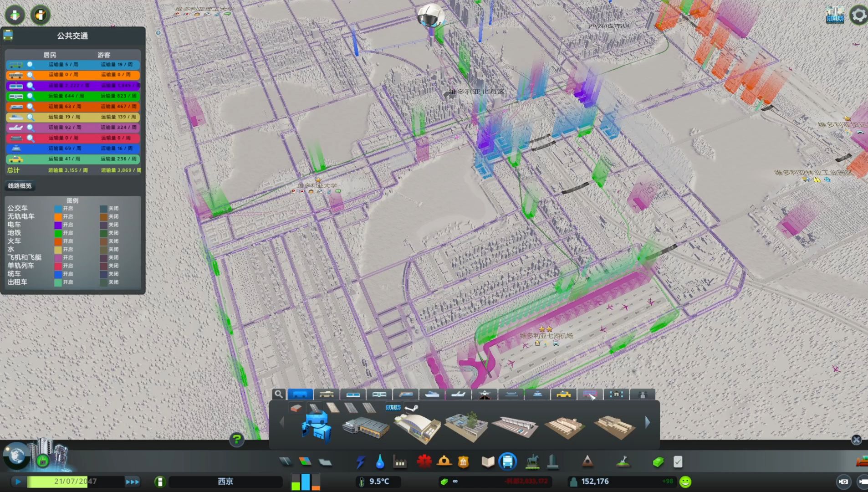Click the 地铁 开启 green legend swatch

coord(58,233)
